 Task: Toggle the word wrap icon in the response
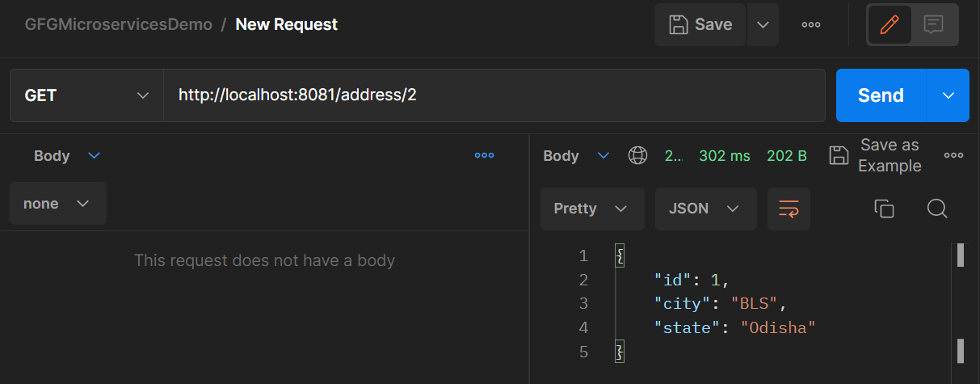point(789,209)
